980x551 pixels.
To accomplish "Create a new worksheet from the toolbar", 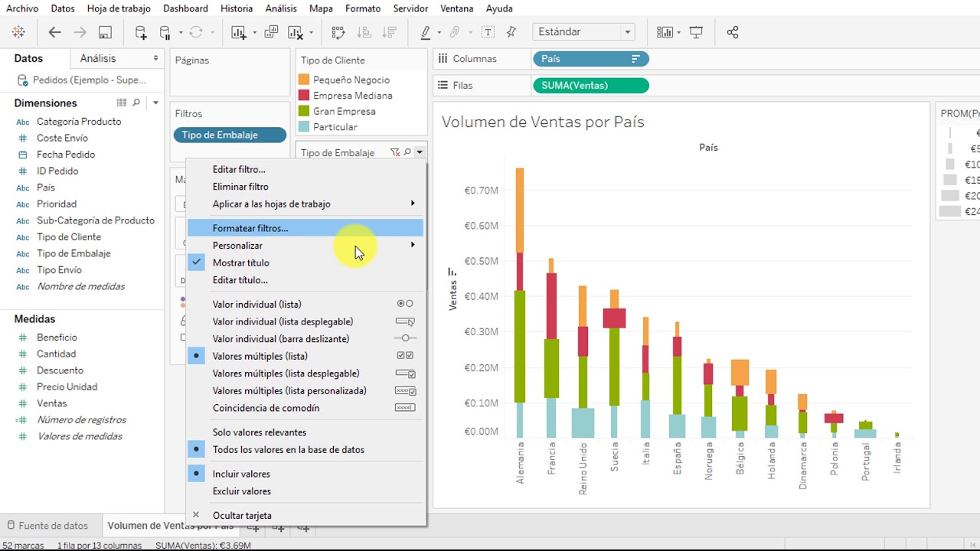I will [x=239, y=32].
